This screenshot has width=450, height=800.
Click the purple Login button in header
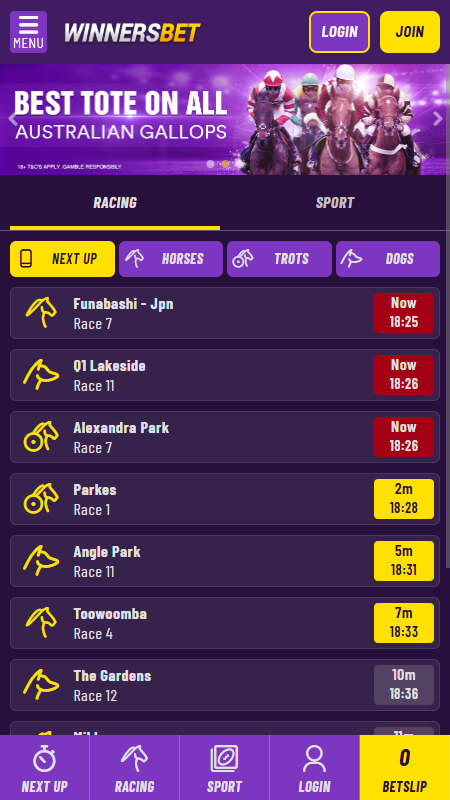339,32
